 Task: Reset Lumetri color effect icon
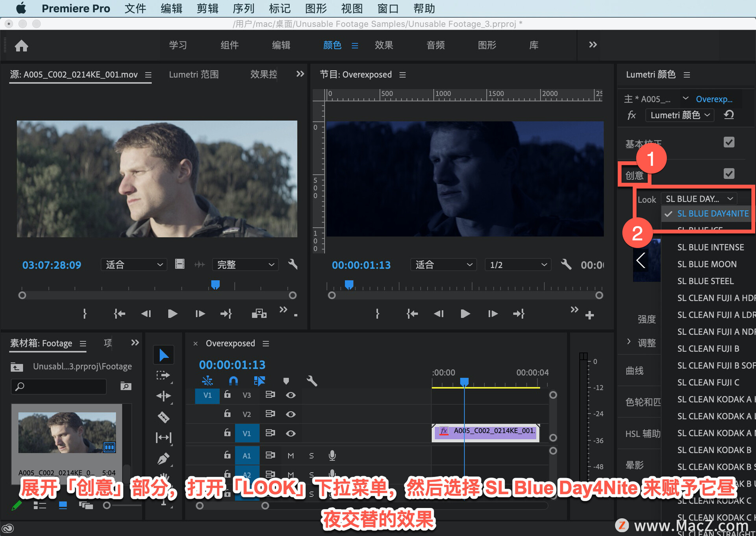pos(729,115)
